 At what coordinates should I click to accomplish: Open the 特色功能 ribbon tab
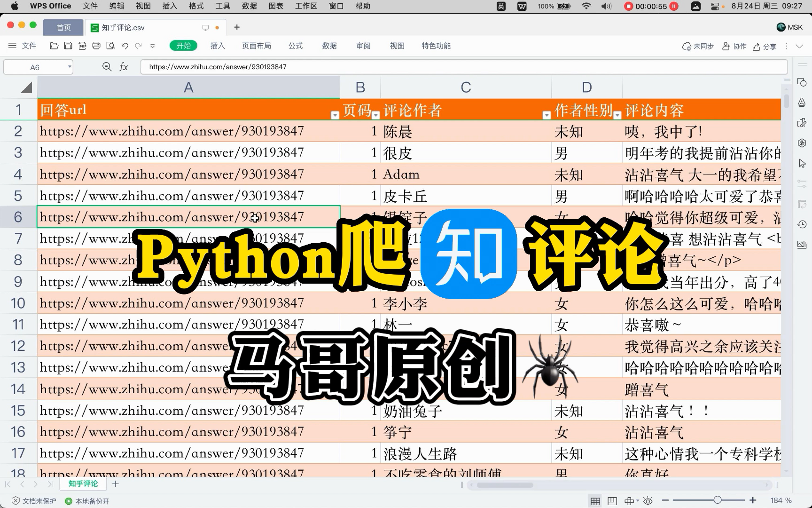pyautogui.click(x=436, y=46)
